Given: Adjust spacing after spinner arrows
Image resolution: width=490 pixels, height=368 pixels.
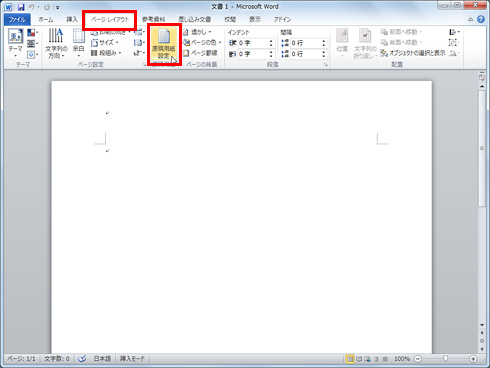Looking at the screenshot, I should [324, 54].
